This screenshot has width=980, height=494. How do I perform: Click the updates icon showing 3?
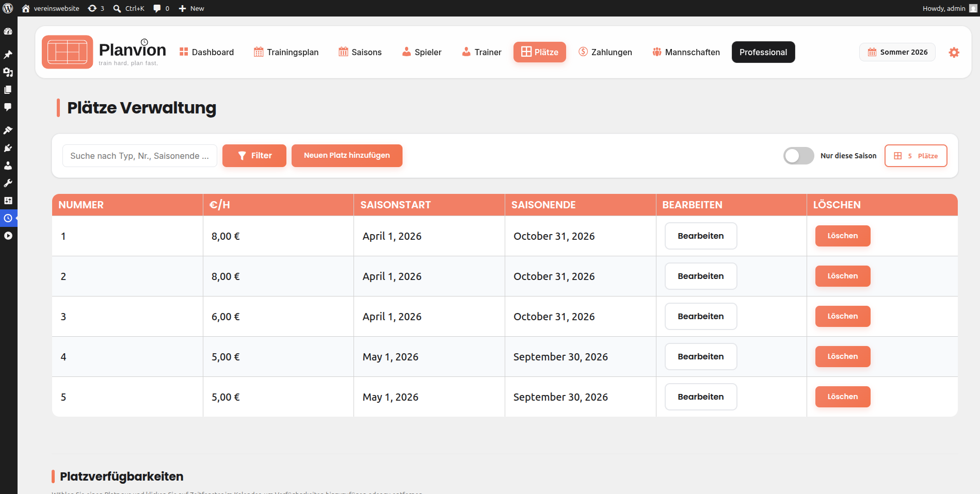click(x=96, y=8)
